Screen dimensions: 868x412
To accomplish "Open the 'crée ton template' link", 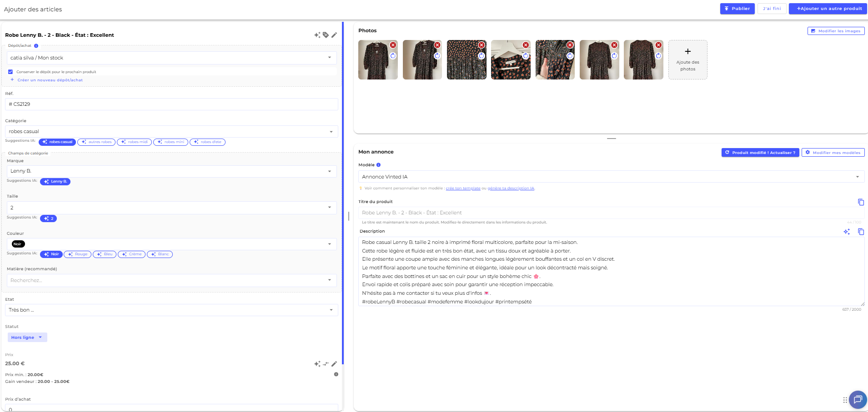I will 463,189.
